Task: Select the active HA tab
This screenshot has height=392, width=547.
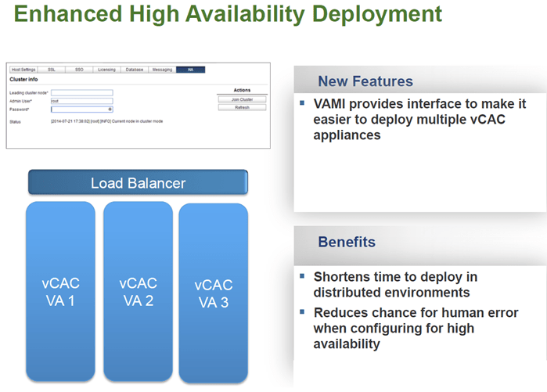Action: click(190, 70)
